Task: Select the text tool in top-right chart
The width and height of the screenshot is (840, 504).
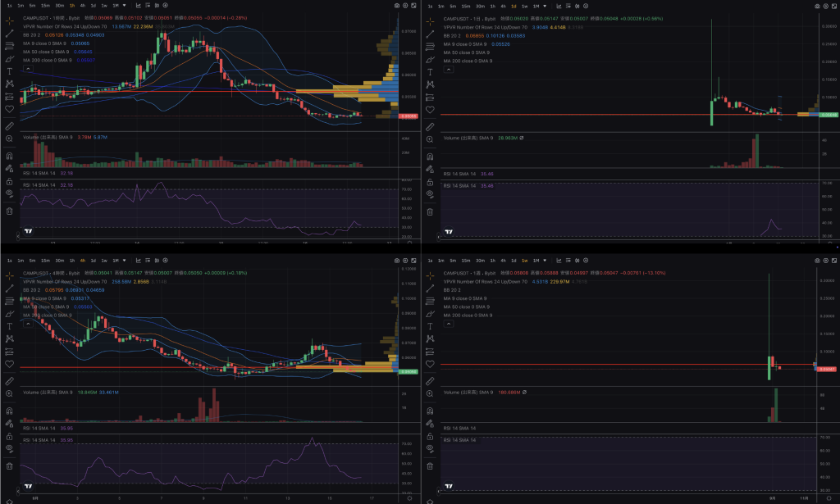Action: (429, 72)
